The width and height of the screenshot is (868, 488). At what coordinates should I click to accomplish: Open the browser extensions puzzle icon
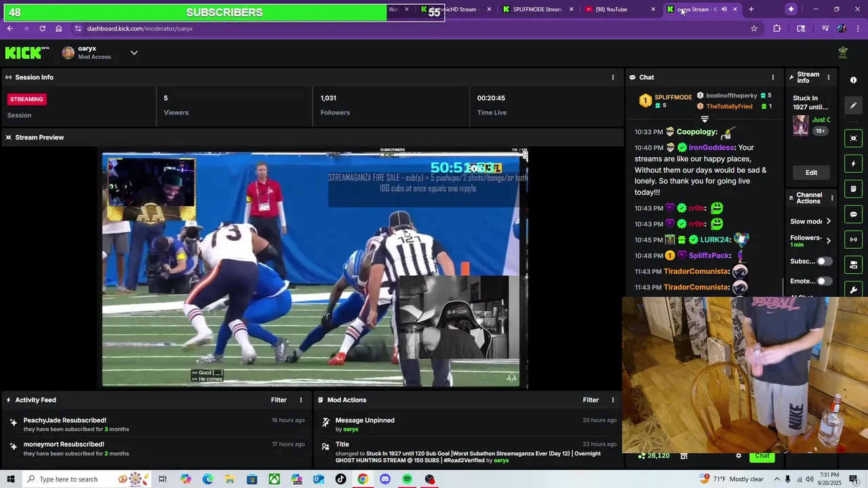point(776,28)
